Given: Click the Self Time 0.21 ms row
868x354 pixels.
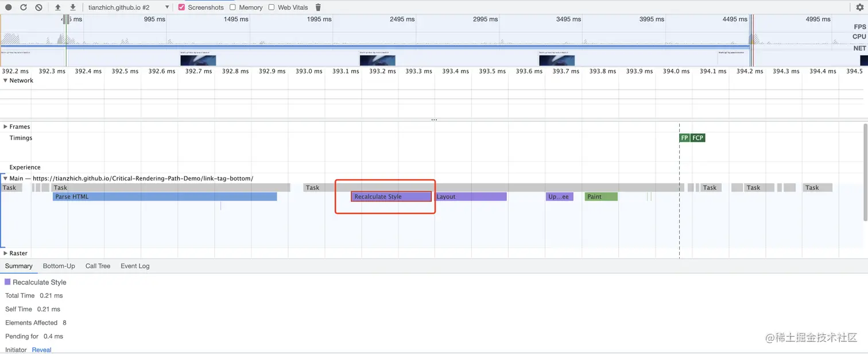Looking at the screenshot, I should coord(33,309).
